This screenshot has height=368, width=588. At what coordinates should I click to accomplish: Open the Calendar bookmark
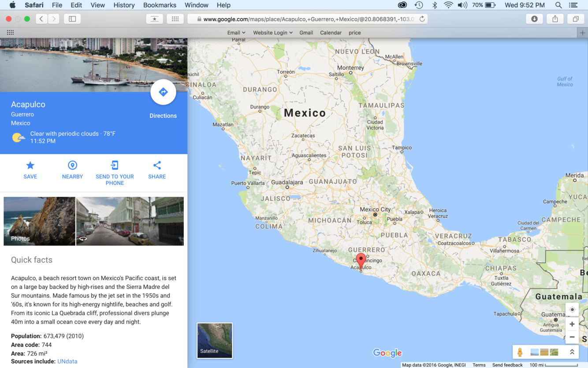click(331, 33)
